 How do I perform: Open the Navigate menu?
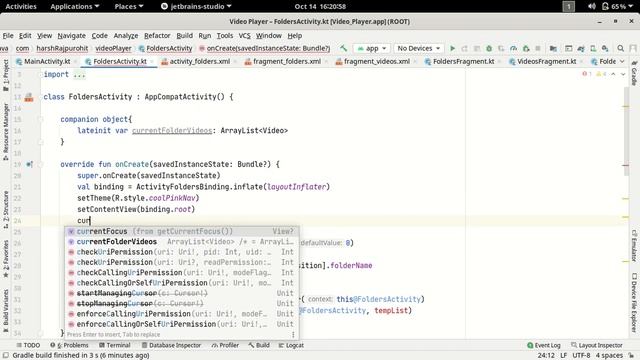point(71,36)
